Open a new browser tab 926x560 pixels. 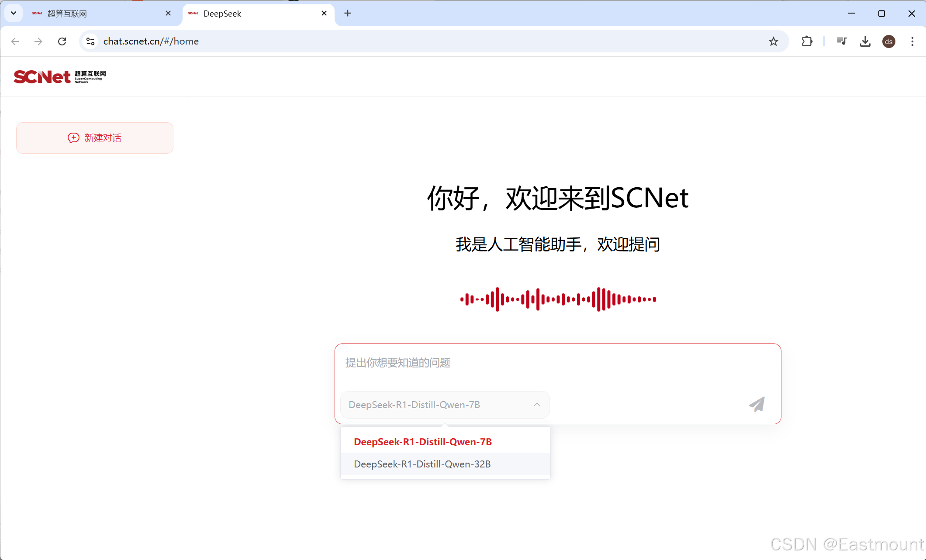pos(348,13)
